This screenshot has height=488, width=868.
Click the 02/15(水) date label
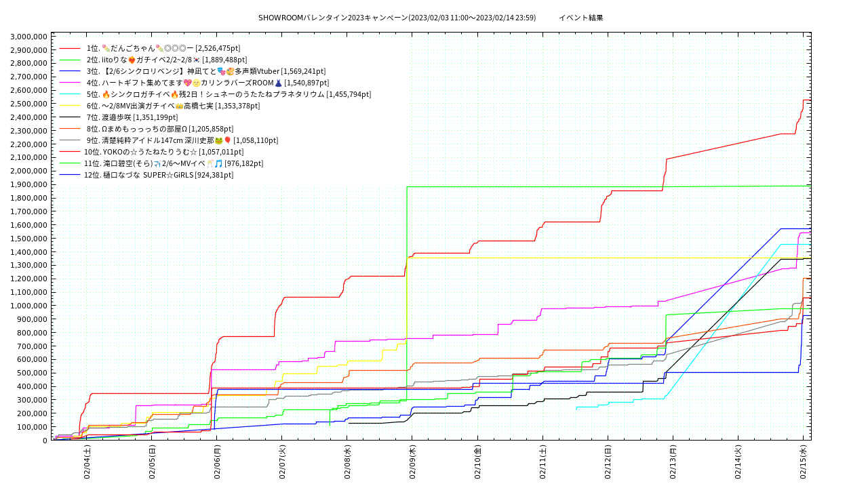coord(803,462)
